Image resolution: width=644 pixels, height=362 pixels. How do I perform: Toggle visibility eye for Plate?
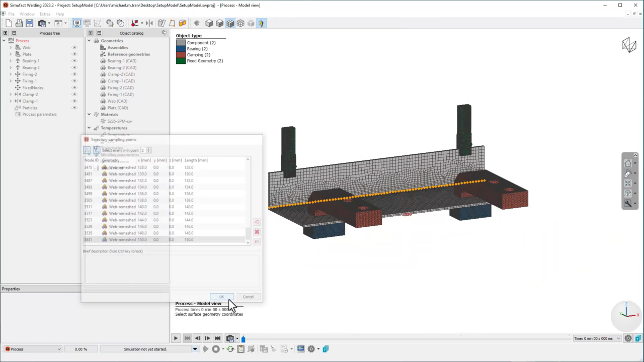click(74, 54)
